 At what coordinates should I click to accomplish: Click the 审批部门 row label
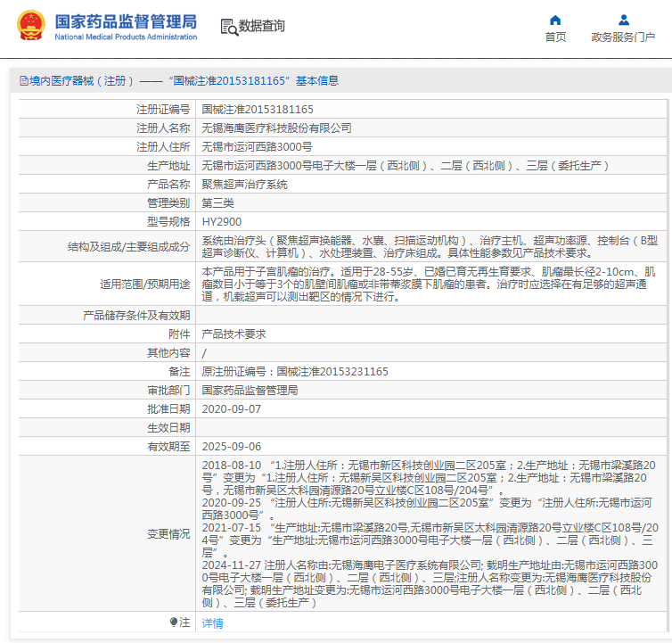pos(168,391)
